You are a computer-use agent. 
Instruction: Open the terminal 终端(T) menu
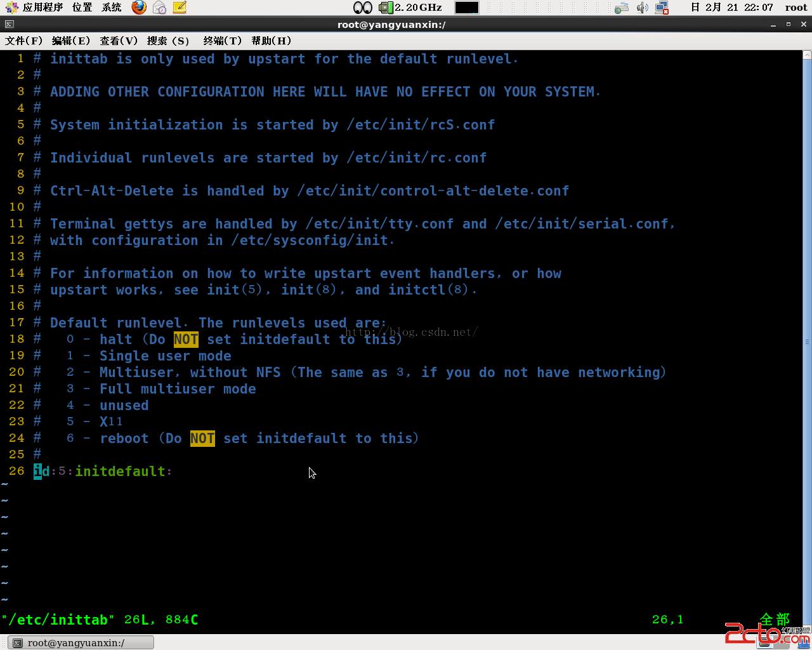click(223, 41)
